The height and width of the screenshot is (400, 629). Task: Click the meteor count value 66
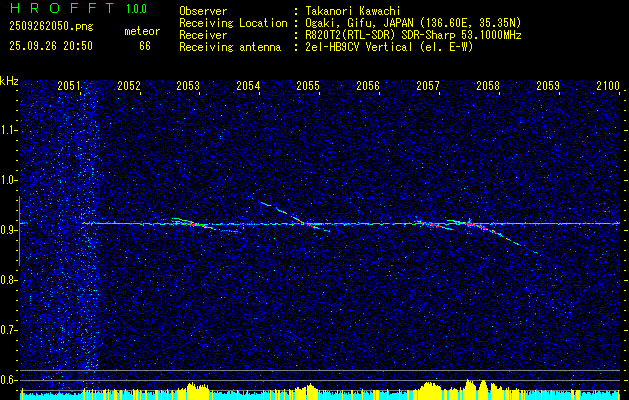[145, 46]
